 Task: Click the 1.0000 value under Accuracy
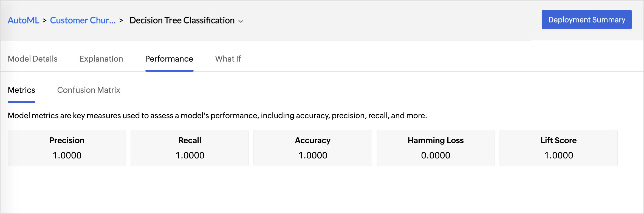coord(313,155)
